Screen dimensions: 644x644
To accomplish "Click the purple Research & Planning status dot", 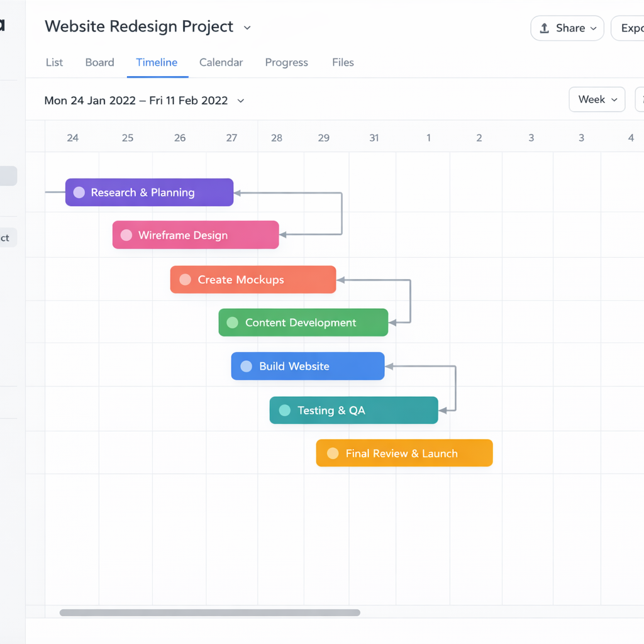I will coord(79,192).
